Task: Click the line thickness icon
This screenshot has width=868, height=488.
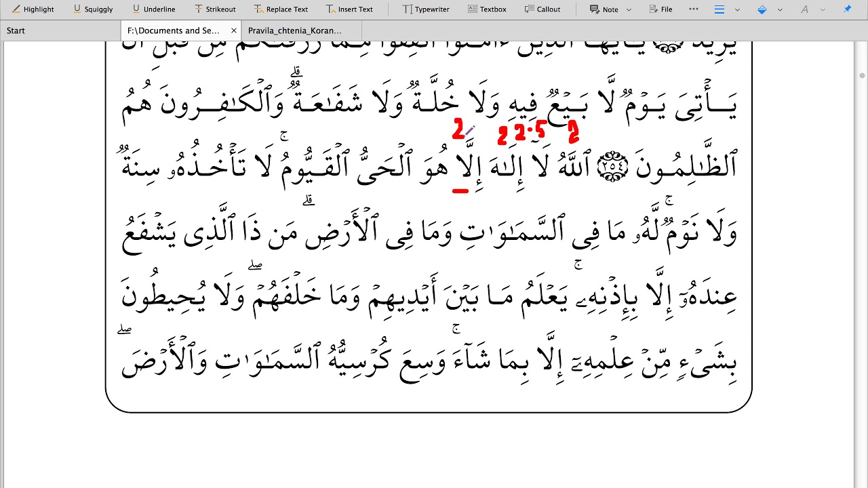Action: tap(719, 9)
